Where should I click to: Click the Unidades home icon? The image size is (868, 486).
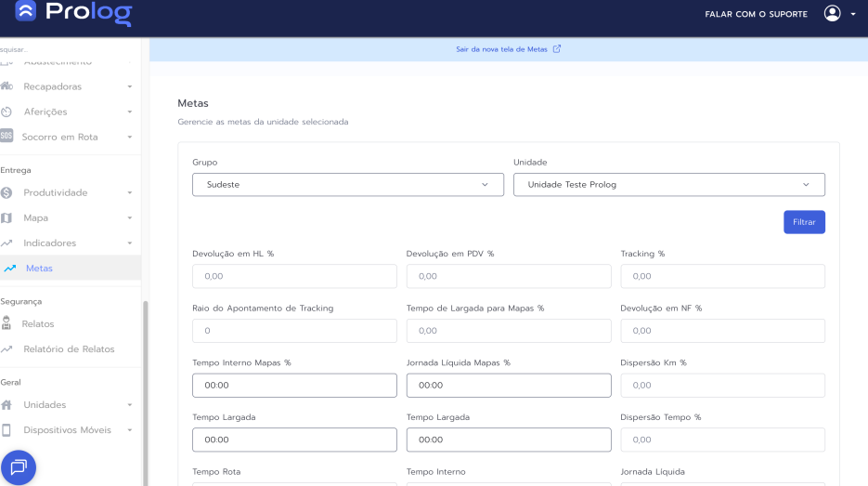click(6, 405)
